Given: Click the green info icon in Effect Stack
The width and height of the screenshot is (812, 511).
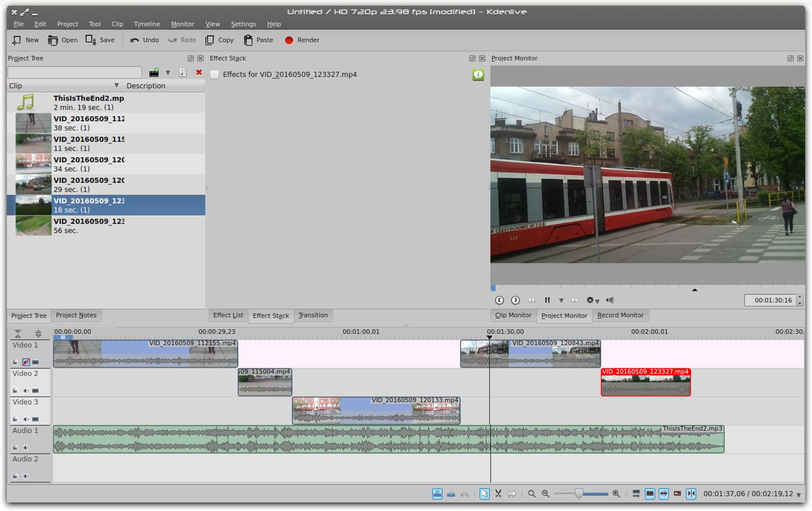Looking at the screenshot, I should click(478, 75).
